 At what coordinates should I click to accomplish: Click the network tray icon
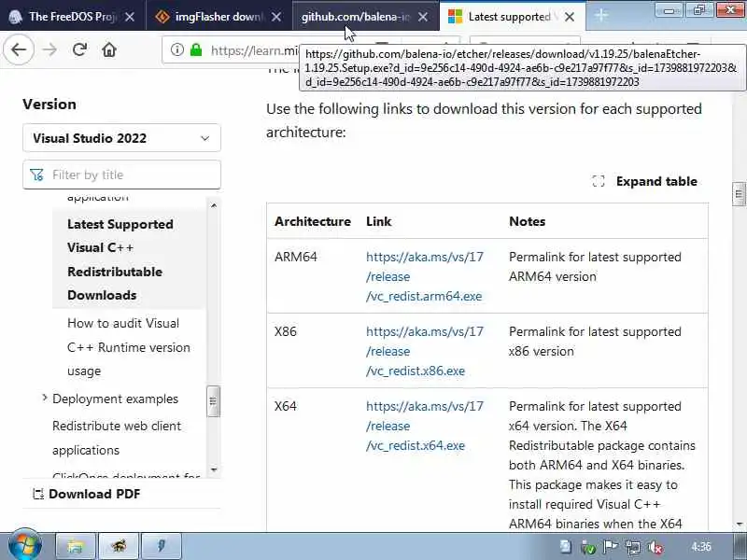(633, 547)
